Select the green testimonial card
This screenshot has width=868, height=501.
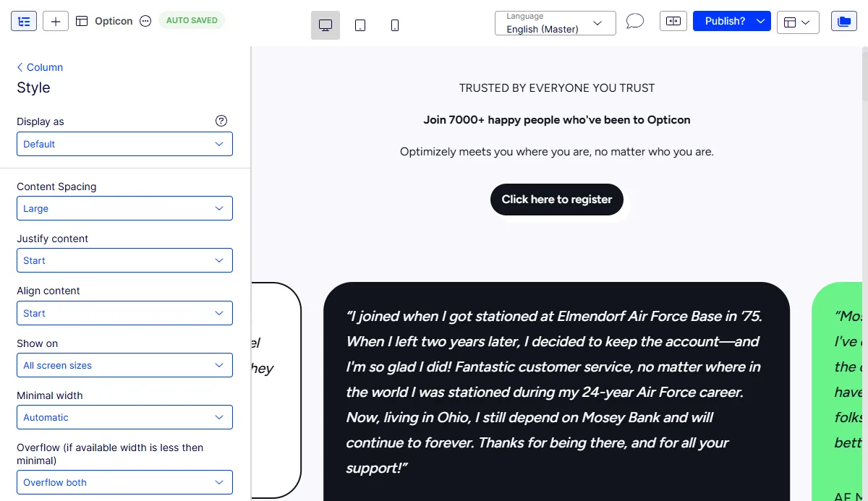click(x=837, y=391)
